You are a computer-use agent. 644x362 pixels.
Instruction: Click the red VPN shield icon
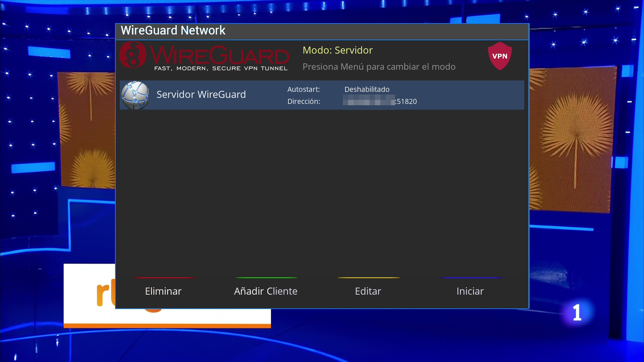(x=500, y=56)
